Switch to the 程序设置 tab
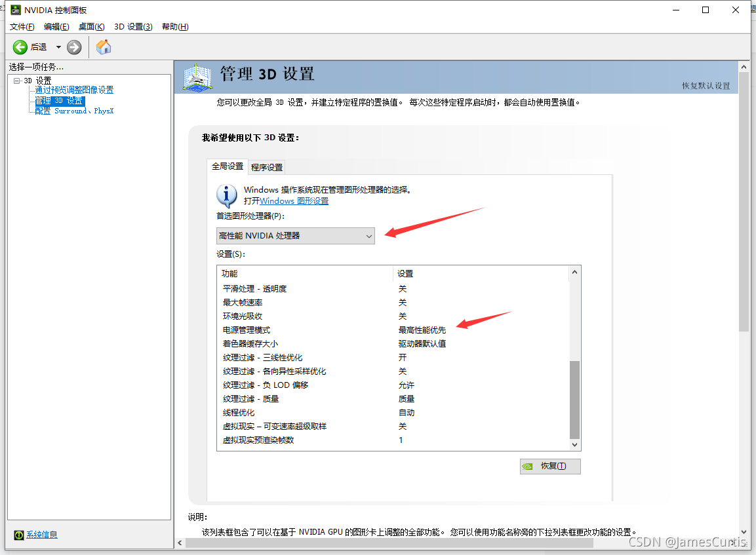Viewport: 756px width, 555px height. pos(267,167)
